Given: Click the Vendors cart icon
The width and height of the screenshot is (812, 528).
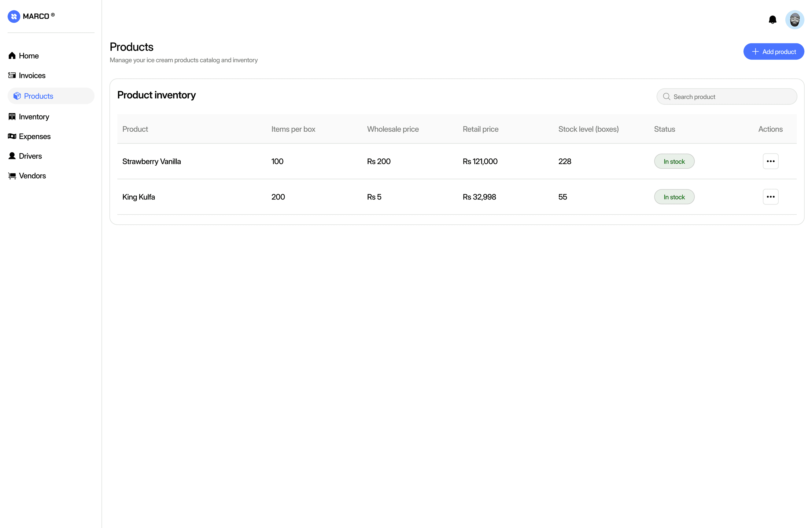Looking at the screenshot, I should [12, 176].
